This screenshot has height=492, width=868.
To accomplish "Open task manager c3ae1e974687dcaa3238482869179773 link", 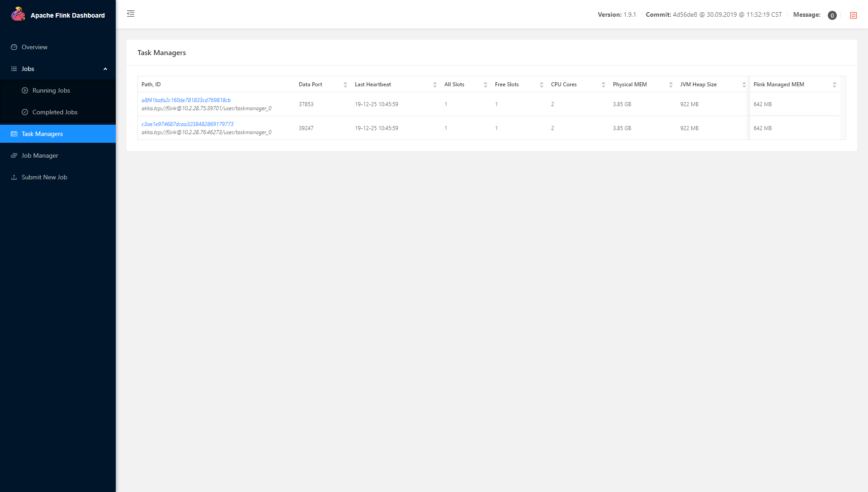I will click(187, 124).
